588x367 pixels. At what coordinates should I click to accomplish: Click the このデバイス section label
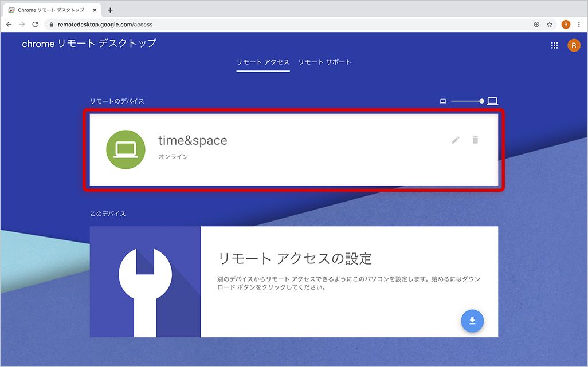108,214
